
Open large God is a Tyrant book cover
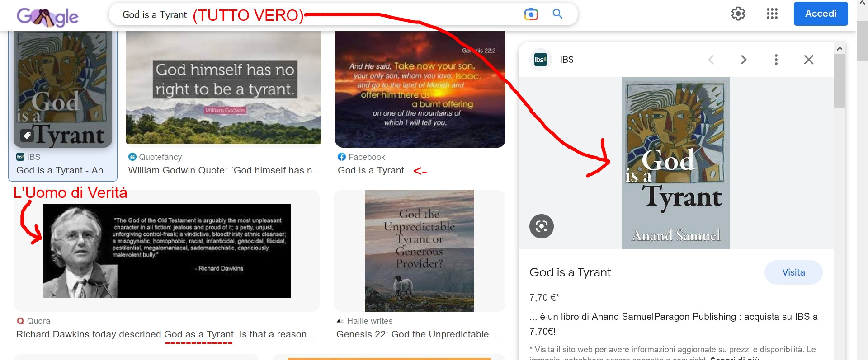pos(676,163)
